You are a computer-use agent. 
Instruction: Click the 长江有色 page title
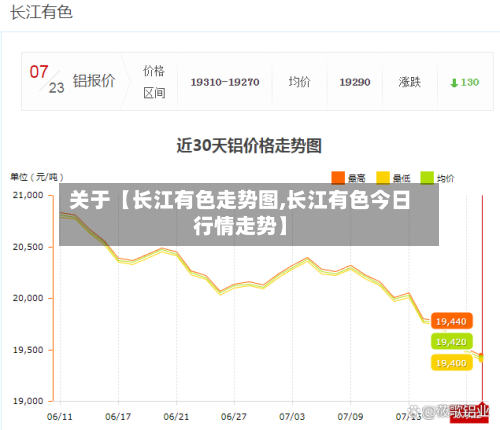tap(41, 12)
